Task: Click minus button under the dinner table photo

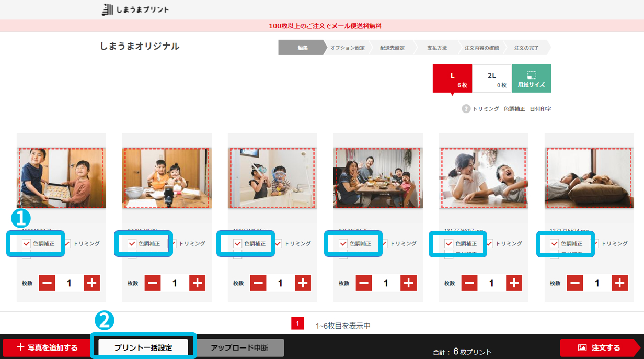Action: (364, 283)
